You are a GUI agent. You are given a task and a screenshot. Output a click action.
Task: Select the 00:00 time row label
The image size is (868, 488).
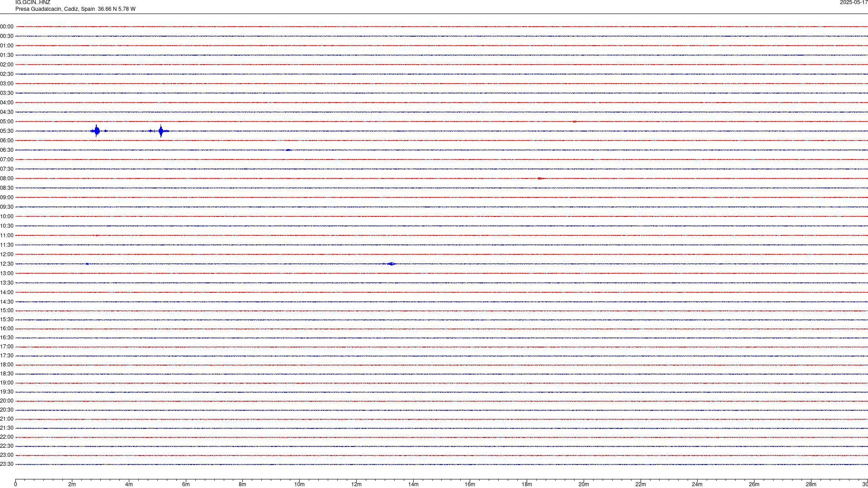(7, 27)
